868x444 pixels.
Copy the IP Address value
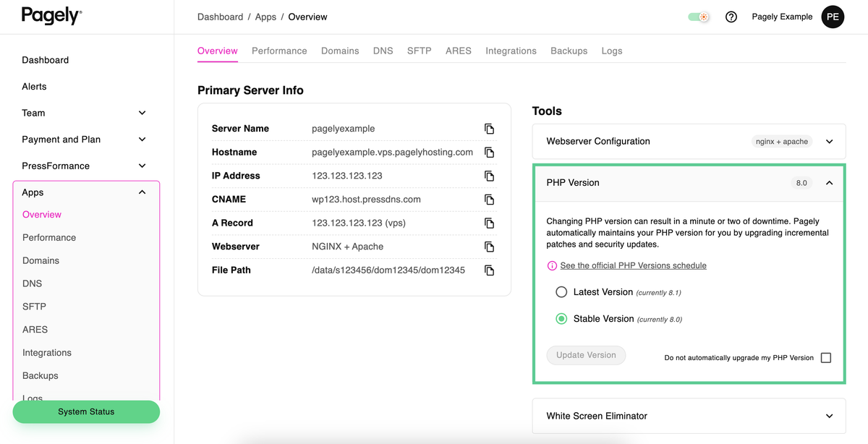(490, 176)
